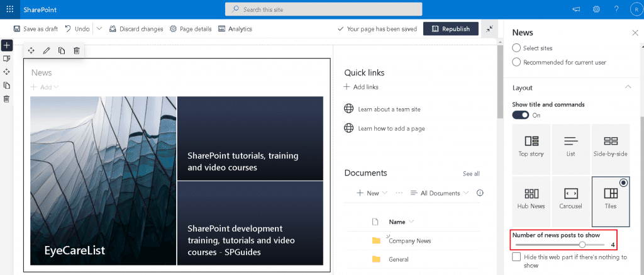Screen dimensions: 644x275
Task: Undo the last change
Action: pos(77,29)
